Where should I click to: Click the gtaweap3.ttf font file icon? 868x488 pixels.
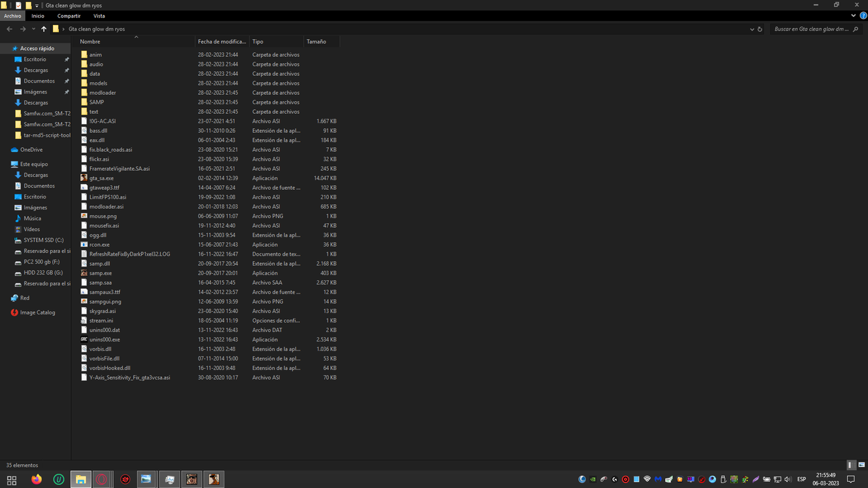(x=84, y=188)
